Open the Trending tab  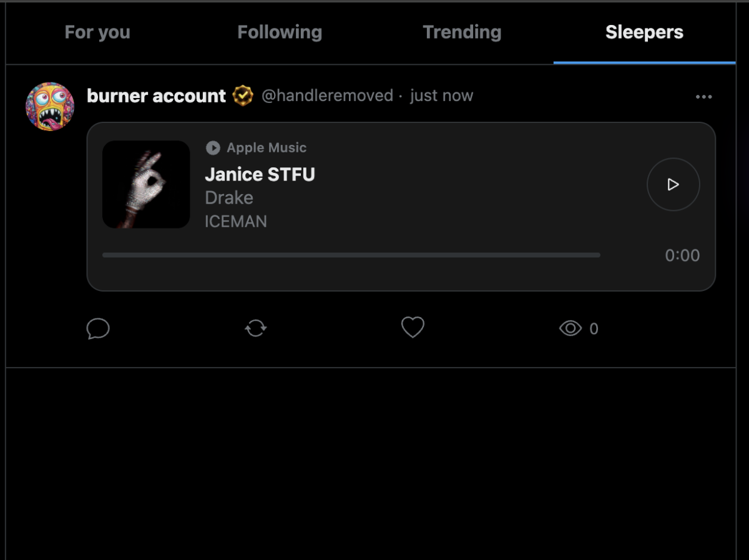462,32
